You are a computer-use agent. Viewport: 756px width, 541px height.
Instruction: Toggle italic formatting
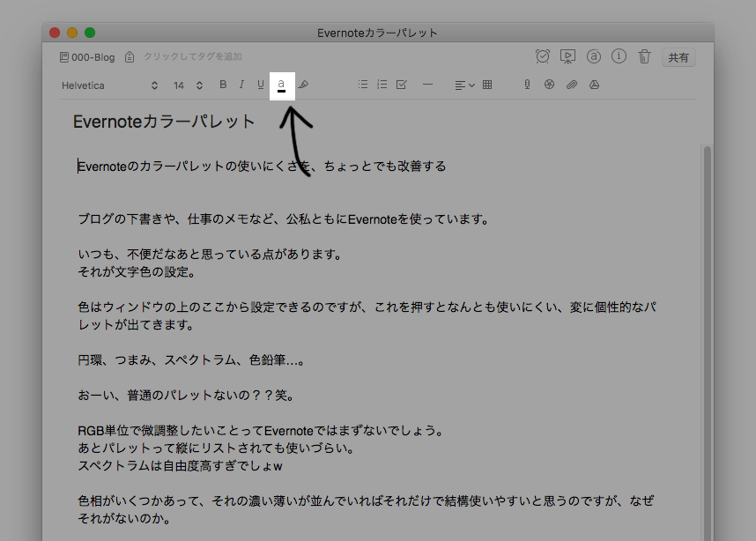[x=241, y=85]
